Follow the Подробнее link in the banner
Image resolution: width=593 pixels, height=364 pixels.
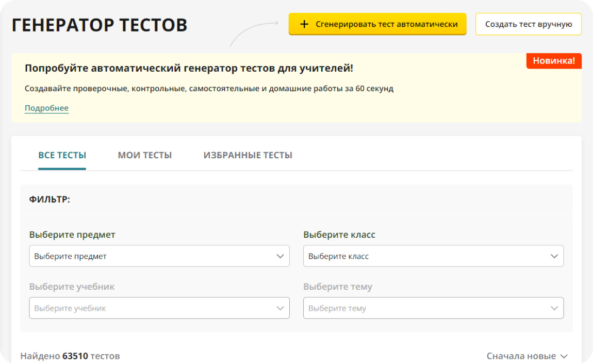[x=46, y=108]
